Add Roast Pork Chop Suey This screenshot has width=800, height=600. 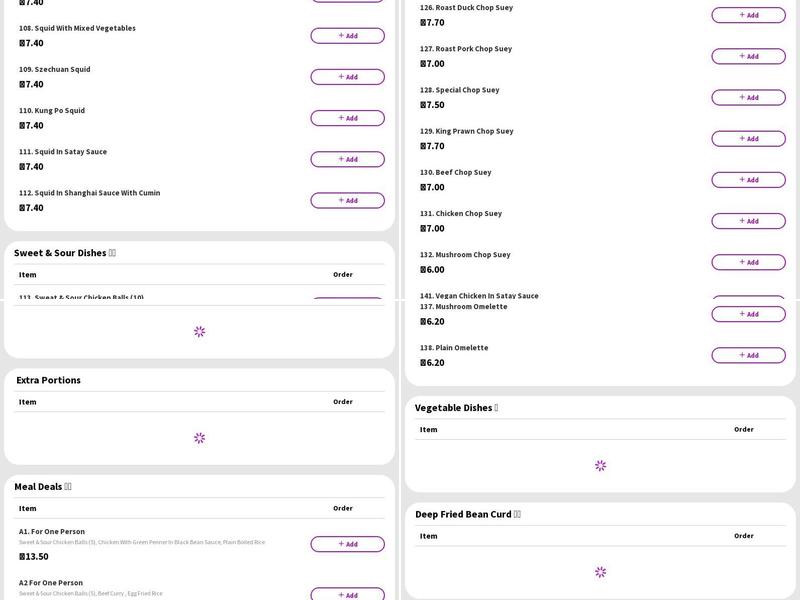(748, 56)
